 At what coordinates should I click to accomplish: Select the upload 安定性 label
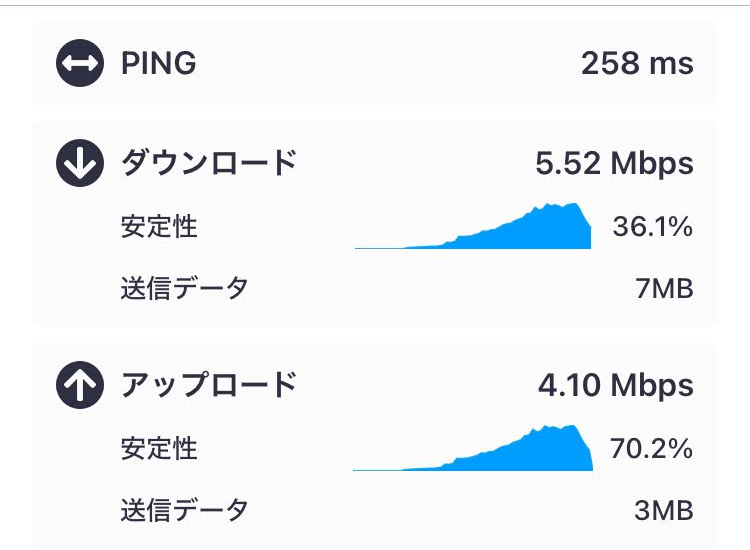(x=159, y=448)
